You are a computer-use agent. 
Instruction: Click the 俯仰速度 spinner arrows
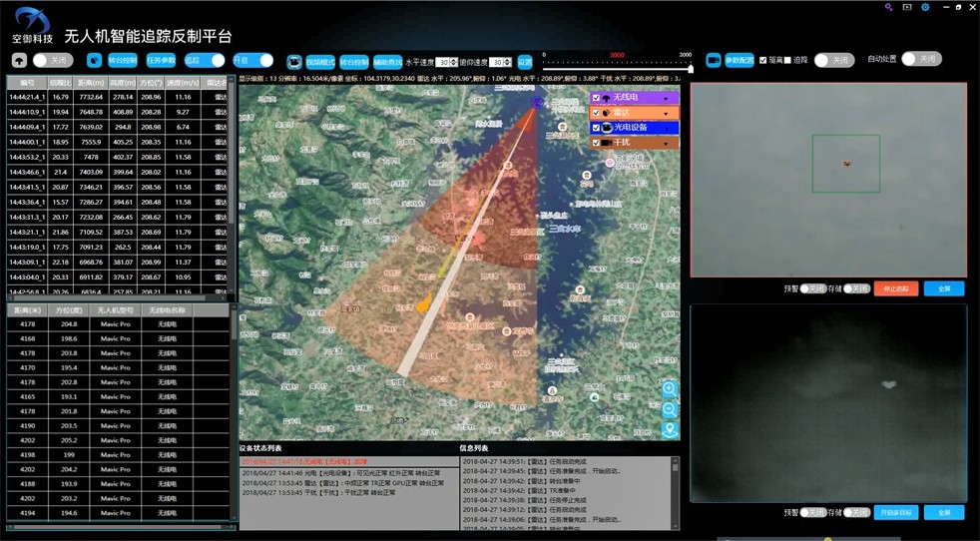pyautogui.click(x=508, y=62)
